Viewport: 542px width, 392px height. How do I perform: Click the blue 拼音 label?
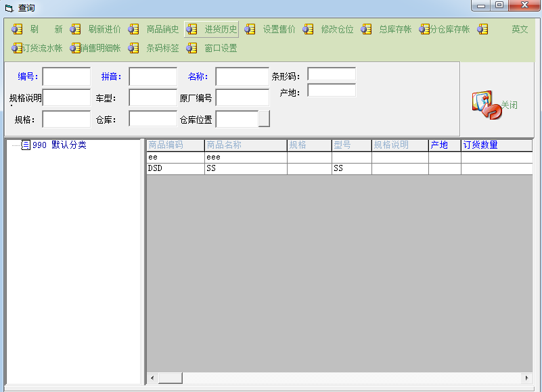coord(111,76)
